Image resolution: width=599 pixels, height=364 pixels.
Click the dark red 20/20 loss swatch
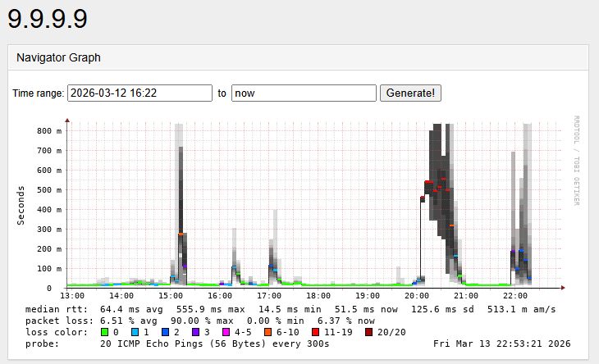(x=368, y=332)
